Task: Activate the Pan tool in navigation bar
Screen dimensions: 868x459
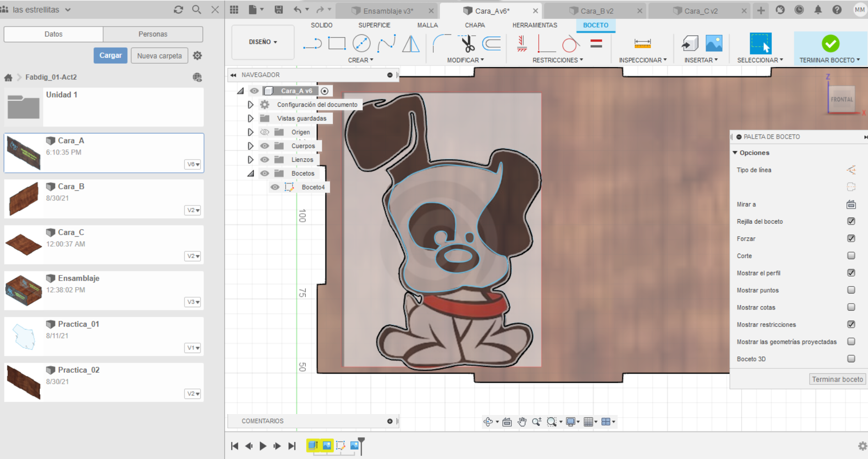Action: 522,421
